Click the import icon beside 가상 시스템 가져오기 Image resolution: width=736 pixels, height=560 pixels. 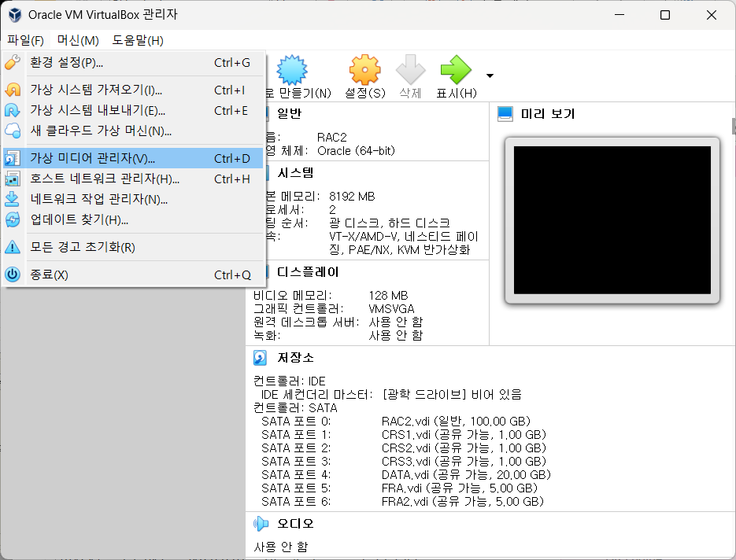pyautogui.click(x=13, y=89)
